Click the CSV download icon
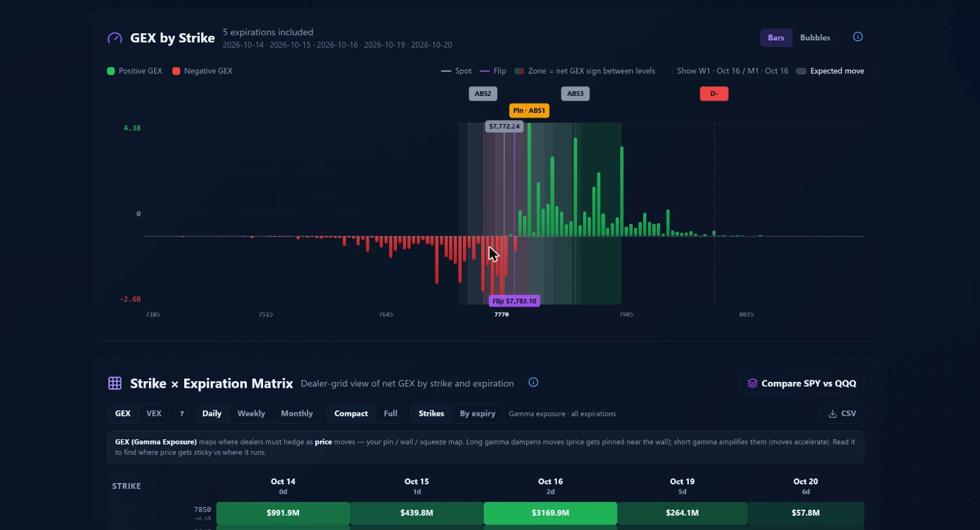Viewport: 980px width, 530px height. click(x=832, y=414)
